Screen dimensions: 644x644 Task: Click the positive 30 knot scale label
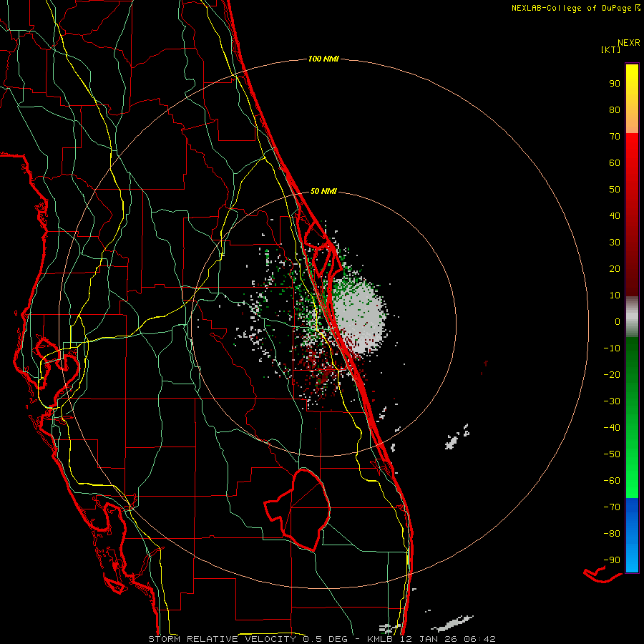click(615, 243)
